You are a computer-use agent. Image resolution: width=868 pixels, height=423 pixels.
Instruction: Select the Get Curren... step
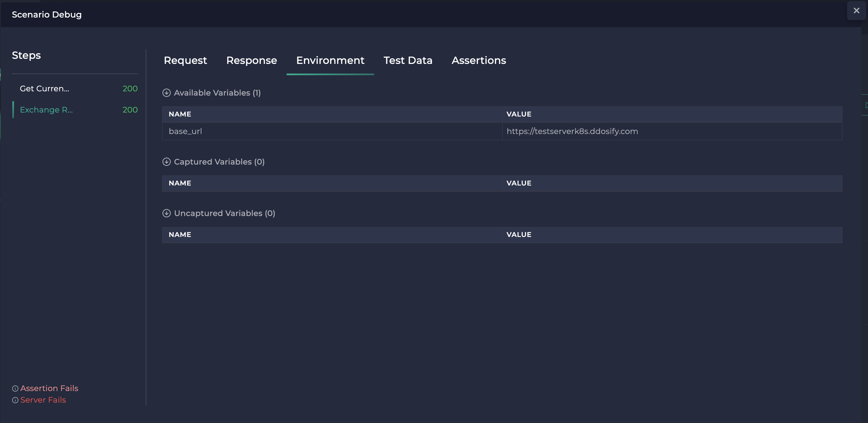45,89
